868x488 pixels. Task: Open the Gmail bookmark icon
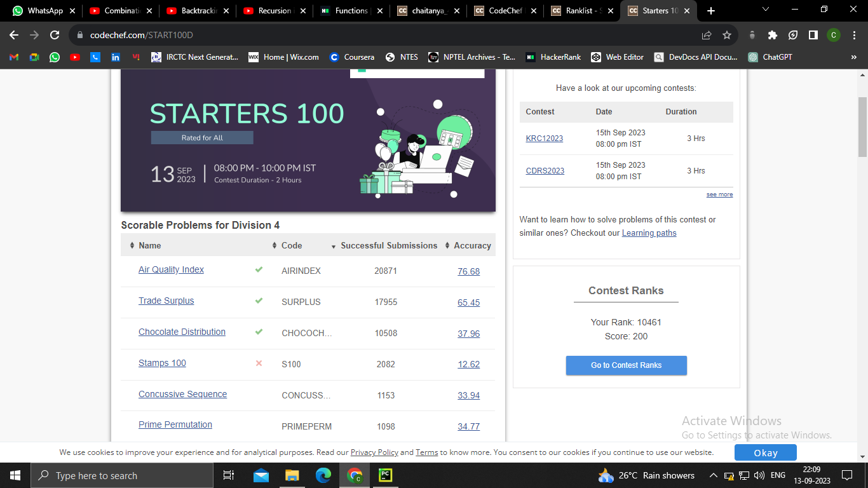[14, 57]
